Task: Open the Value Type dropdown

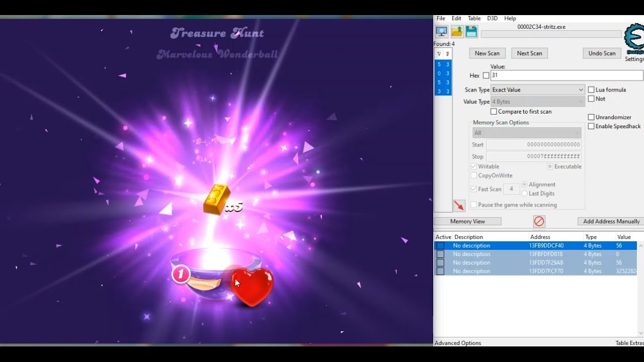Action: 538,102
